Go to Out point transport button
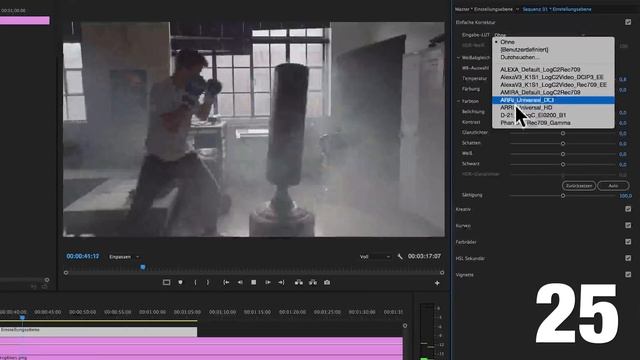This screenshot has height=360, width=640. (x=281, y=282)
